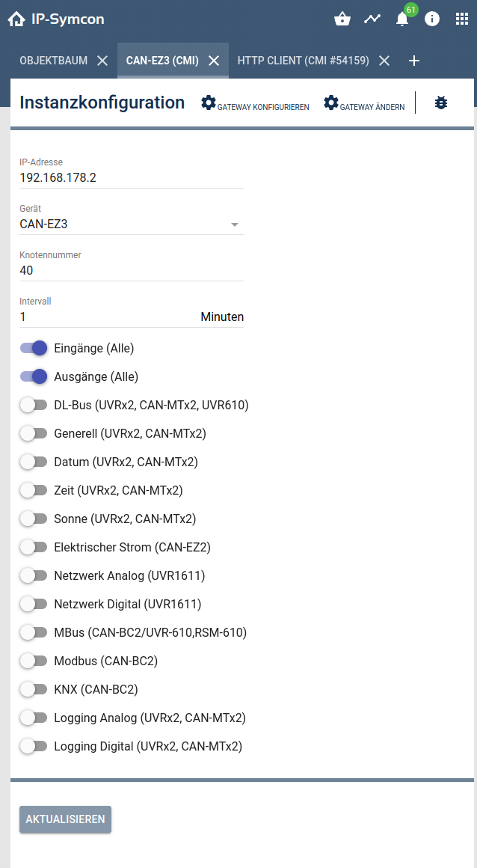Open notifications bell with 61 badge
The height and width of the screenshot is (868, 477).
pyautogui.click(x=402, y=19)
